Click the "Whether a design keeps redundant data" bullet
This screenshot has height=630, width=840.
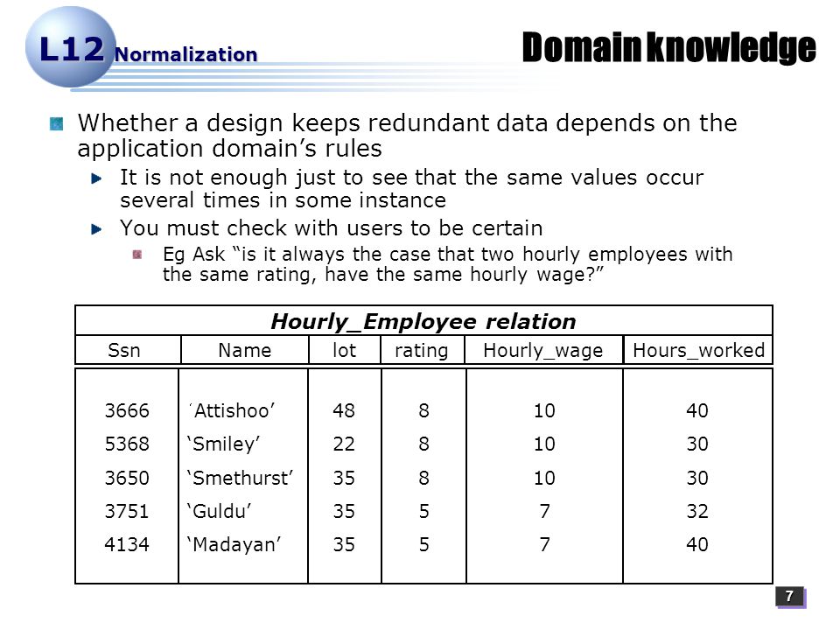coord(407,136)
